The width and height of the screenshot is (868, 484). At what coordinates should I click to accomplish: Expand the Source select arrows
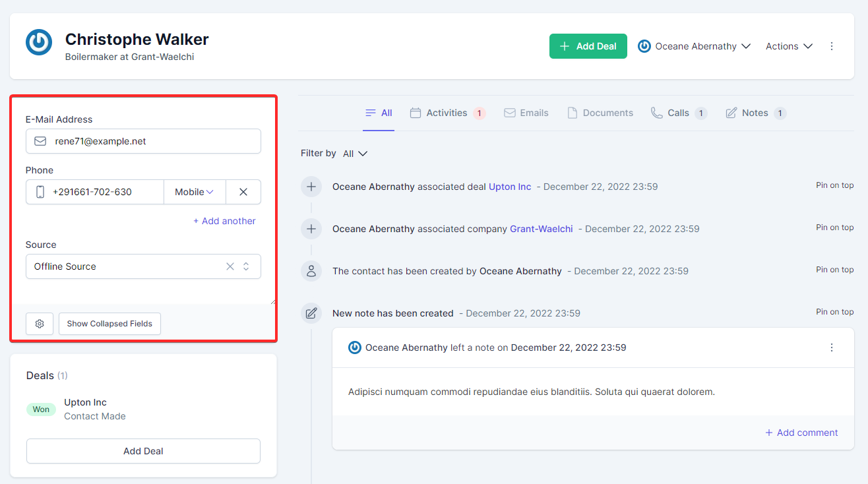[x=246, y=266]
